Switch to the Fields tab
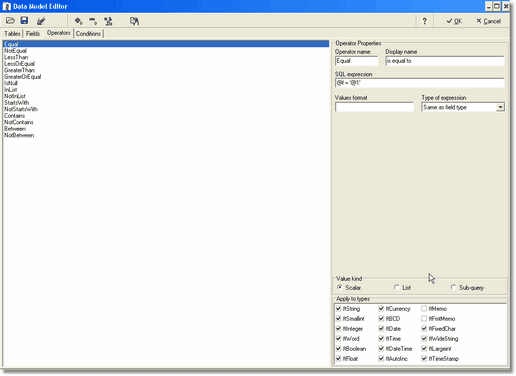The width and height of the screenshot is (516, 376). (33, 34)
